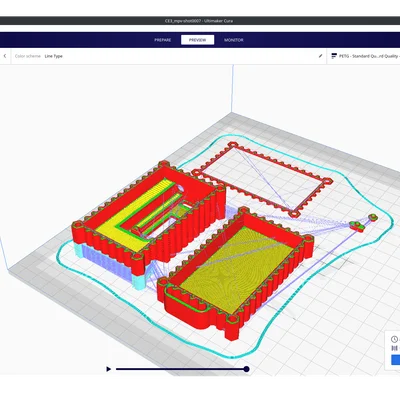Switch to the PREPARE stage tab
This screenshot has width=400, height=400.
pos(163,40)
